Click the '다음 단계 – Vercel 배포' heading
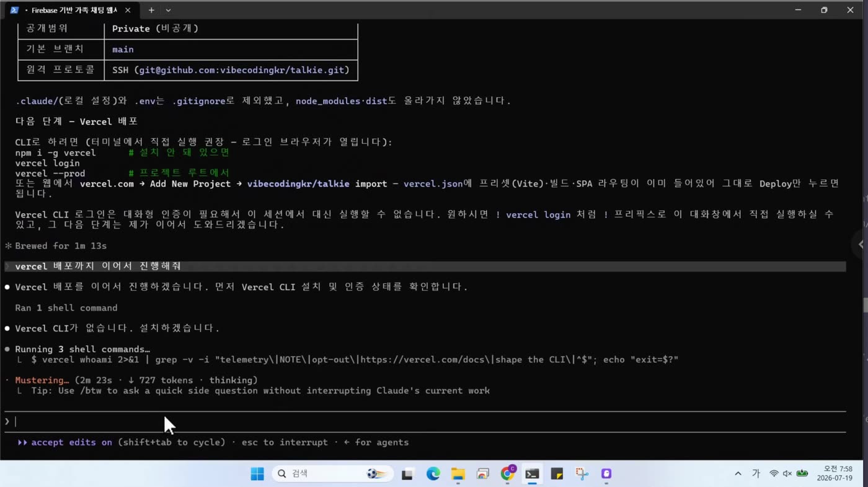The image size is (868, 487). [76, 121]
